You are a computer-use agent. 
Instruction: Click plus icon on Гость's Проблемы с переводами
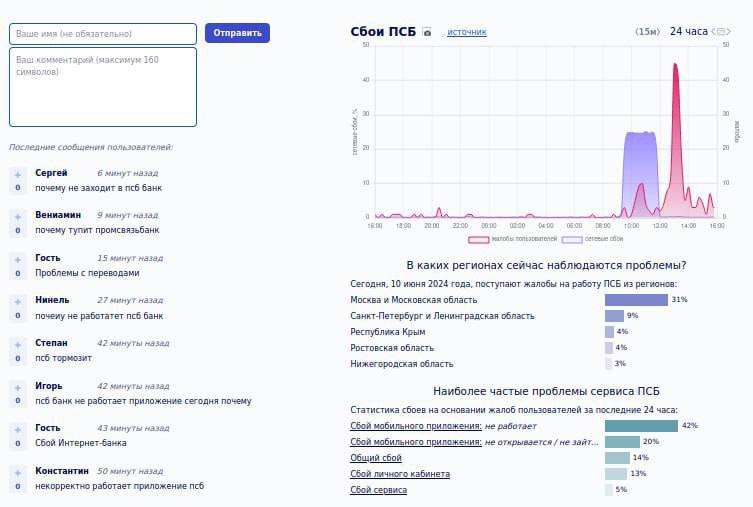click(x=18, y=260)
